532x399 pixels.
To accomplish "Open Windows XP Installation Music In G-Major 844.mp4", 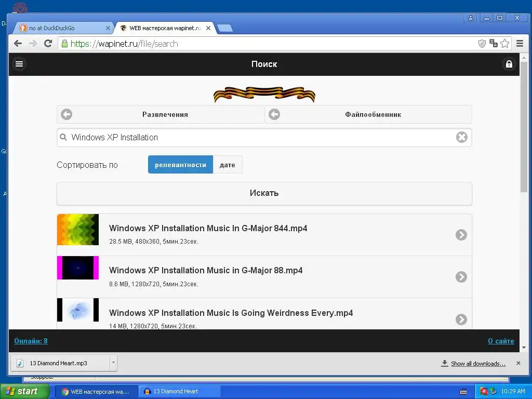I will (x=264, y=235).
